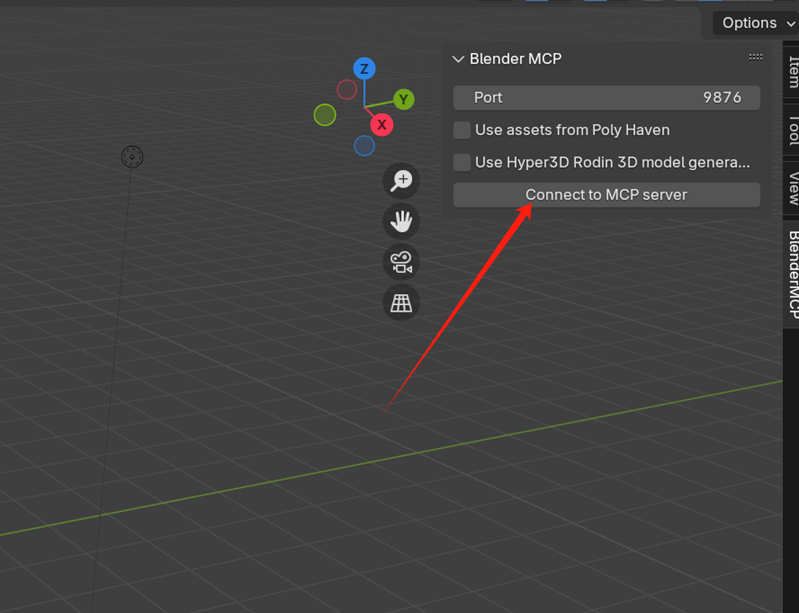Click the Port value field 9876
Screen dimensions: 799x613
(x=606, y=98)
